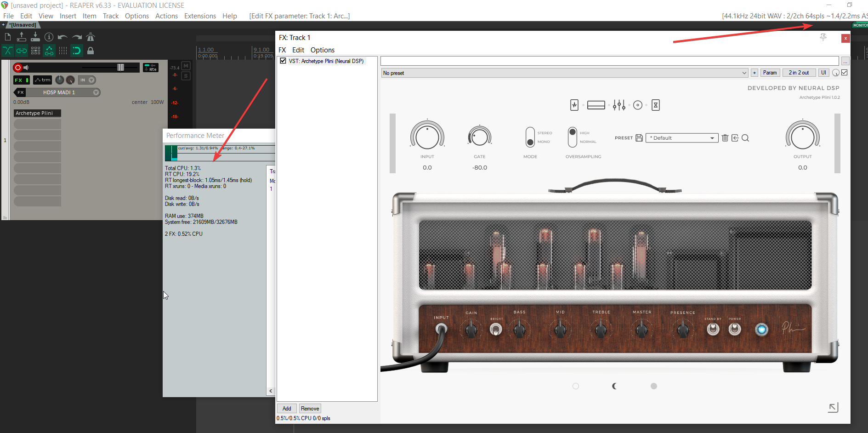
Task: Open the Insert menu
Action: pos(68,16)
